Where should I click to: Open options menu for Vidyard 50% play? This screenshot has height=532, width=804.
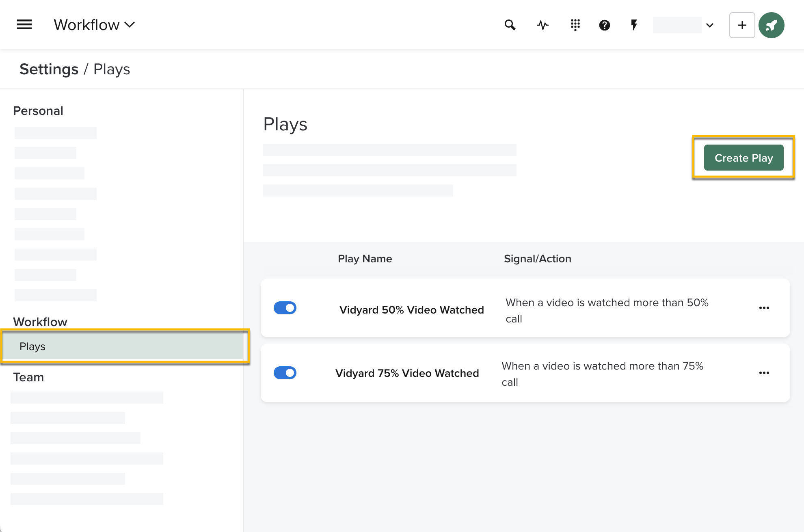(x=764, y=308)
